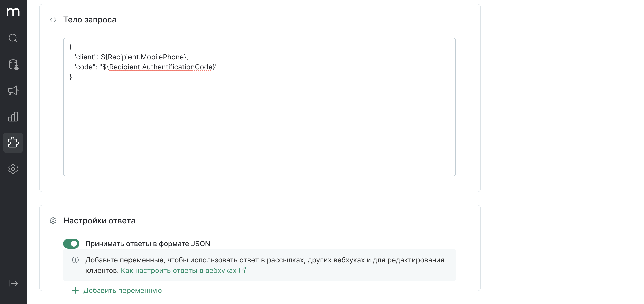The width and height of the screenshot is (644, 304).
Task: Open the campaigns megaphone section
Action: pos(13,90)
